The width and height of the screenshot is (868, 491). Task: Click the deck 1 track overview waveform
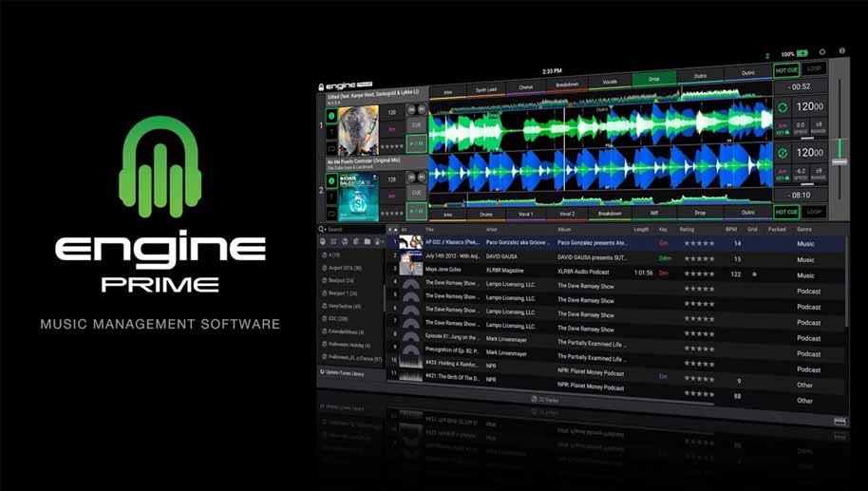click(x=600, y=99)
